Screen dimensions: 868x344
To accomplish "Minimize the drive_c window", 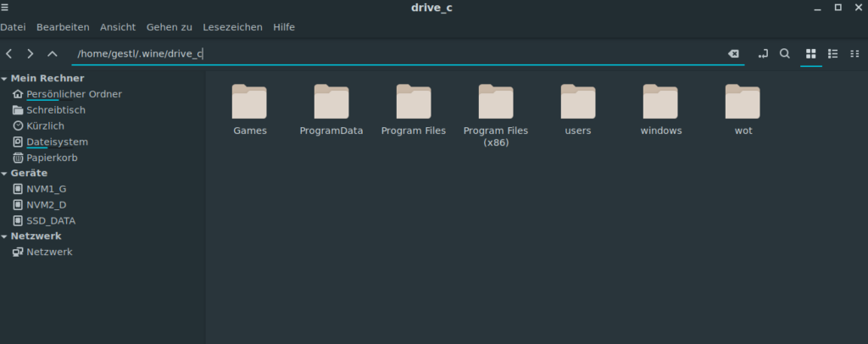I will click(817, 8).
